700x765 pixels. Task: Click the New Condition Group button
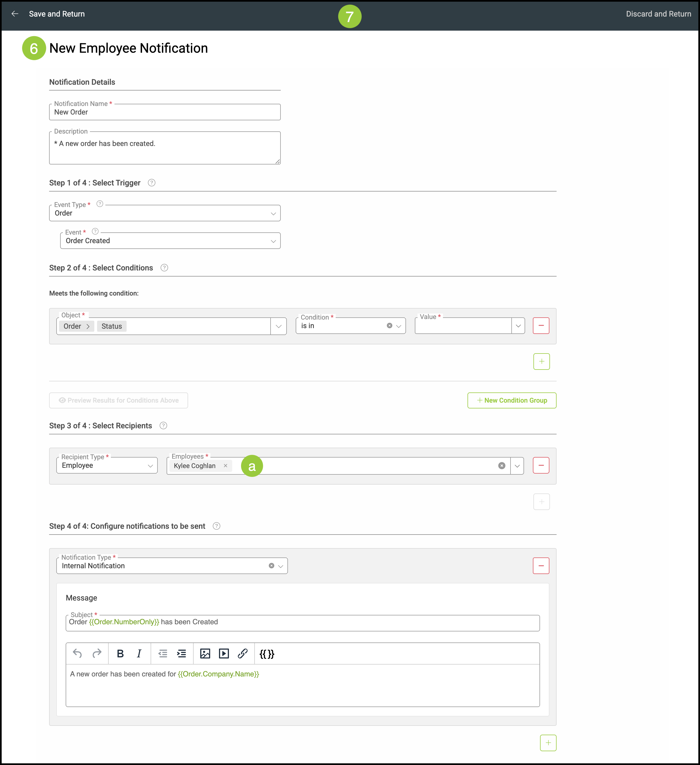coord(512,400)
